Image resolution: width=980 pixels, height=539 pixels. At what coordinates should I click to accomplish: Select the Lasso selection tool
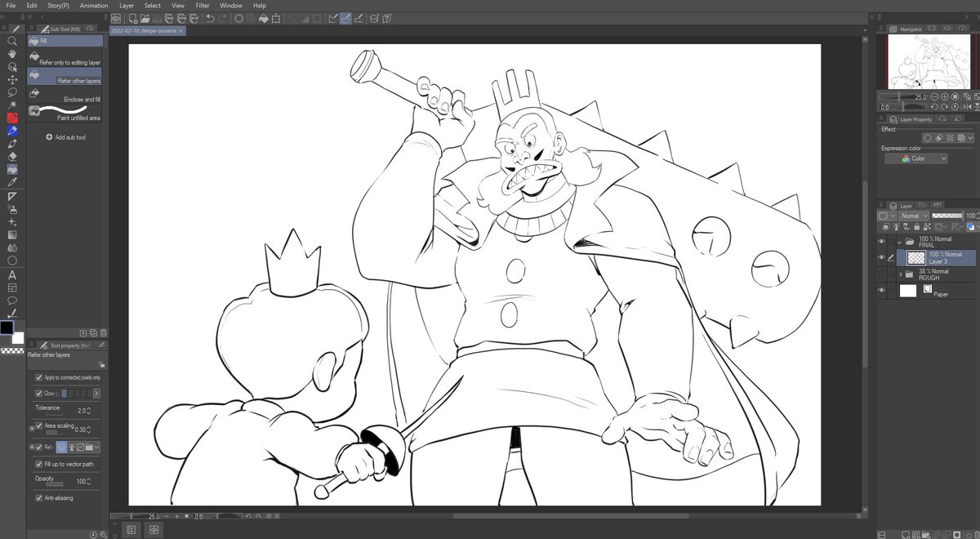(x=12, y=92)
